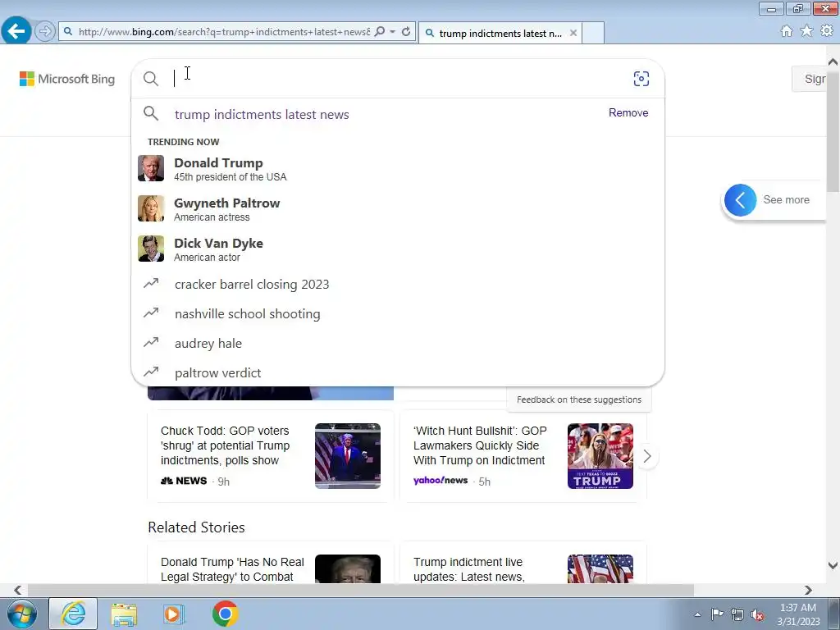Click Donald Trump portrait thumbnail
Image resolution: width=840 pixels, height=630 pixels.
tap(151, 168)
